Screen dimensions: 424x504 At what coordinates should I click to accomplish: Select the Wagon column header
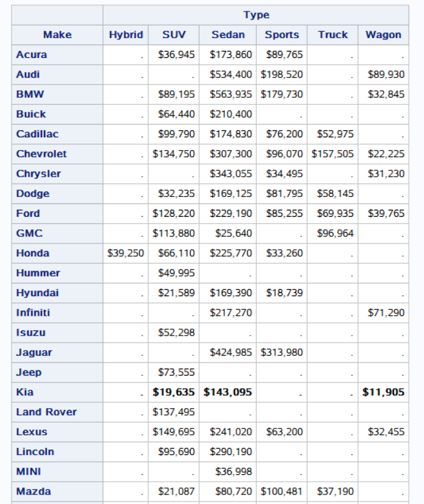383,34
